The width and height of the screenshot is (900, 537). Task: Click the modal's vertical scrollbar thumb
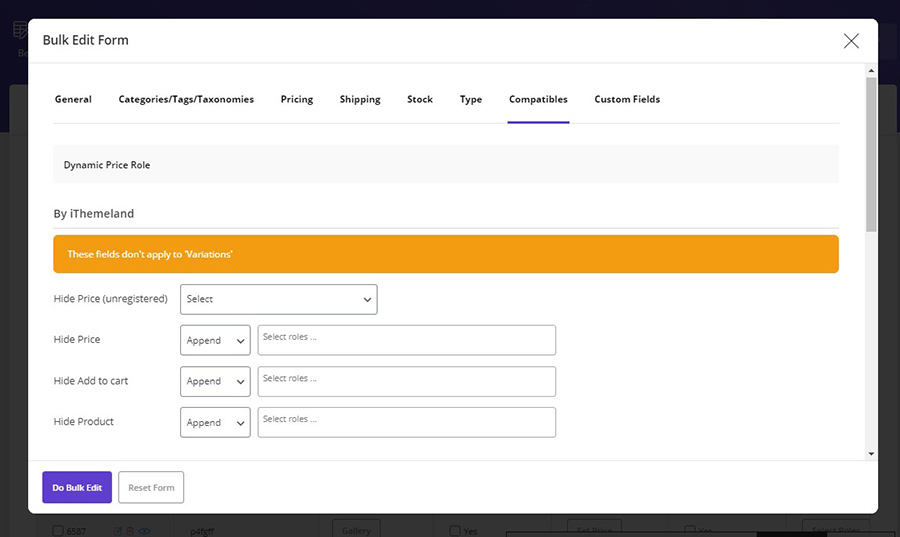click(x=871, y=154)
